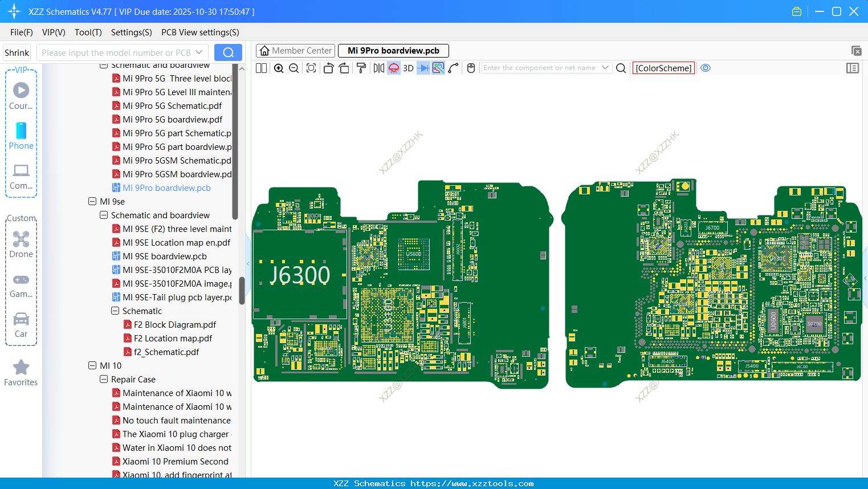Switch to 3D board view
This screenshot has height=489, width=868.
pos(408,68)
